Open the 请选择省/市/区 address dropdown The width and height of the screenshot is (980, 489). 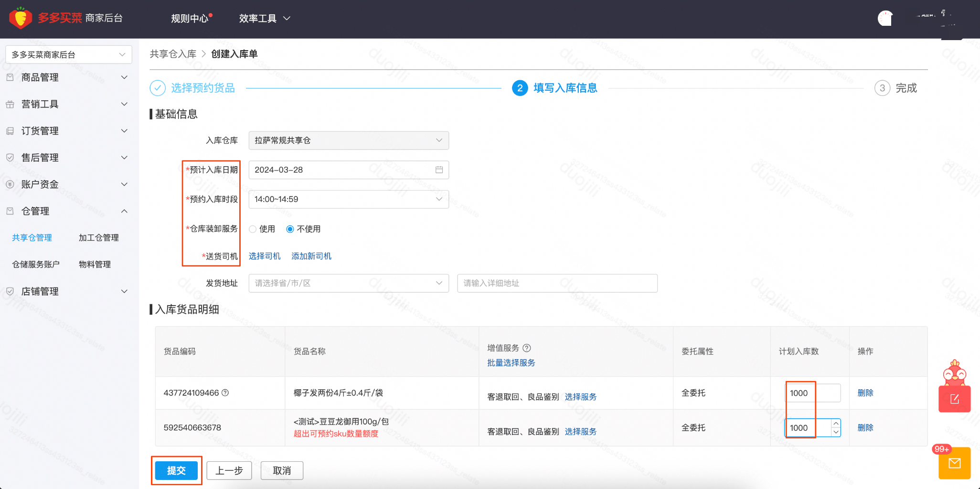click(349, 283)
